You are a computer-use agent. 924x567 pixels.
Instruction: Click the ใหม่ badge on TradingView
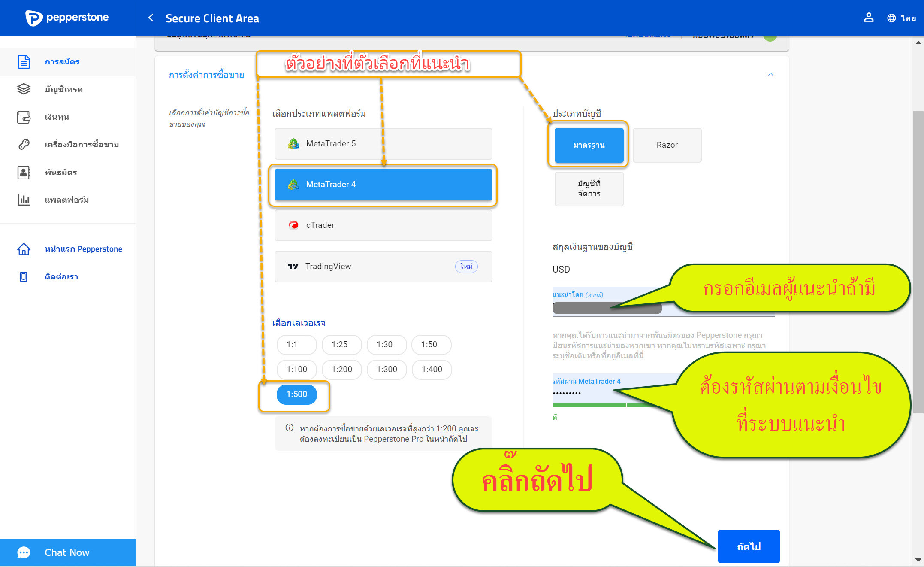pos(466,267)
